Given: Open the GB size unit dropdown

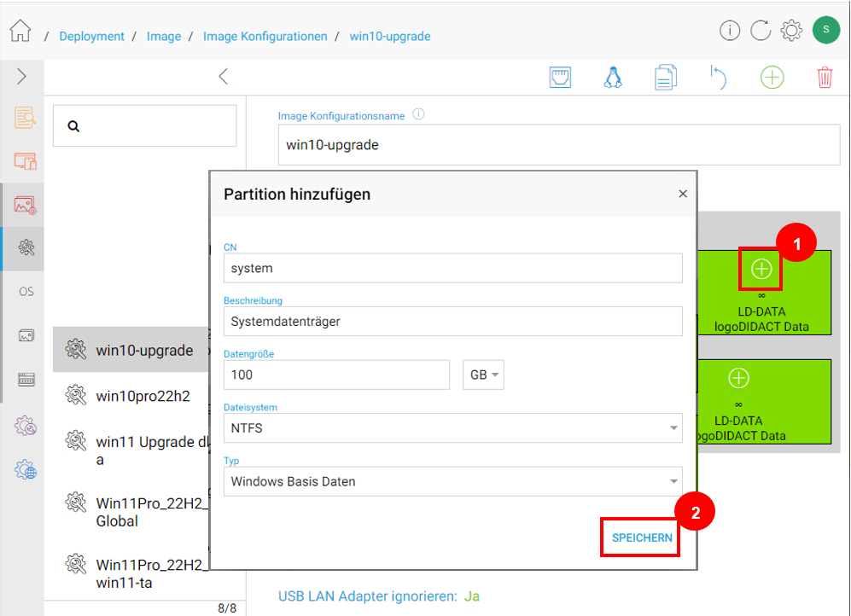Looking at the screenshot, I should click(x=483, y=375).
